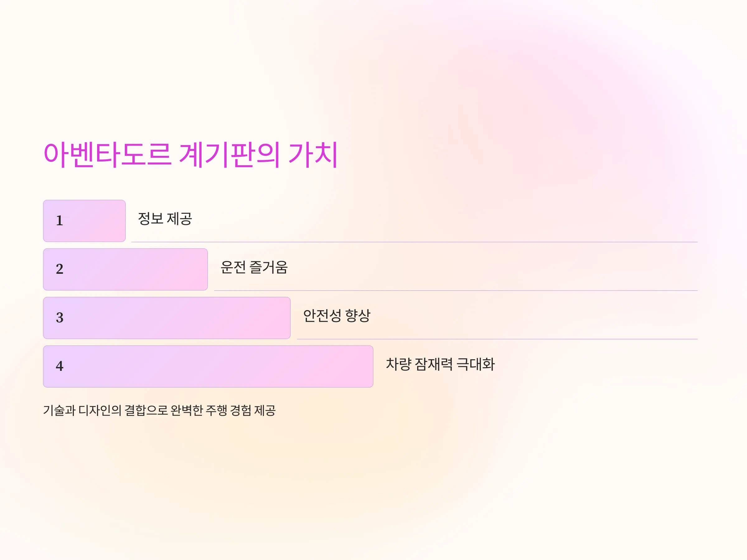This screenshot has width=747, height=560.
Task: Click the 운전 즐거움 label
Action: (x=254, y=267)
